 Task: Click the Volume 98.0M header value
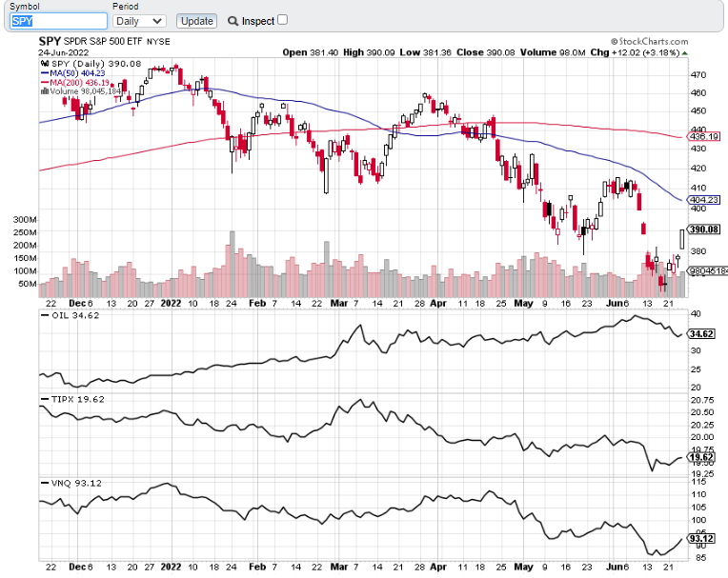point(553,52)
